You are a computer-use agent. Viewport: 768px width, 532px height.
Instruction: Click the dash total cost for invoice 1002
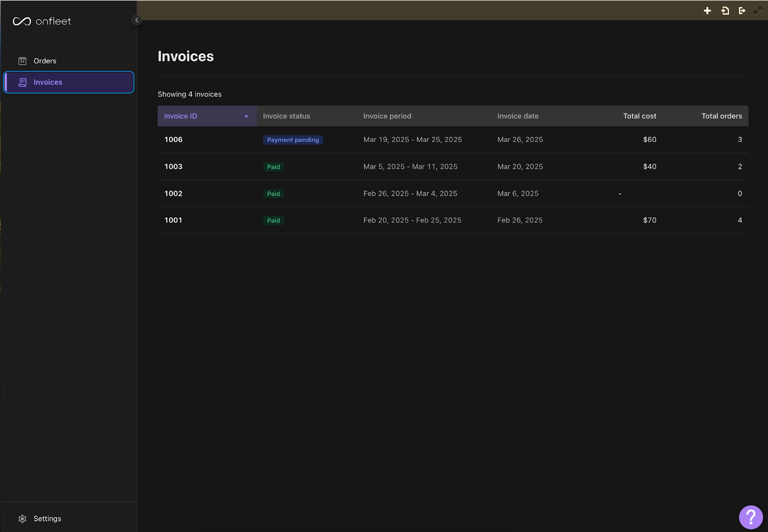point(620,194)
